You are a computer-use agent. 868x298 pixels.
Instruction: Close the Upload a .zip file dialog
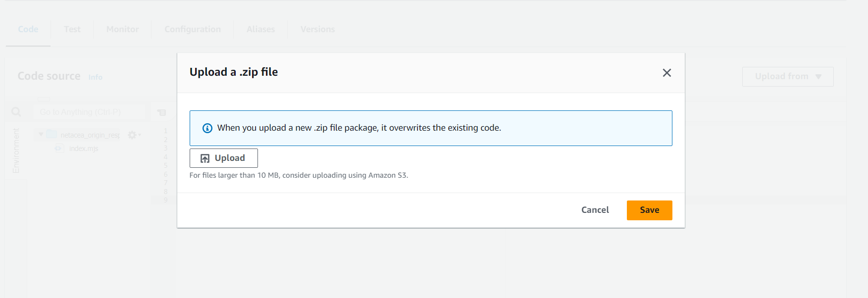tap(666, 73)
